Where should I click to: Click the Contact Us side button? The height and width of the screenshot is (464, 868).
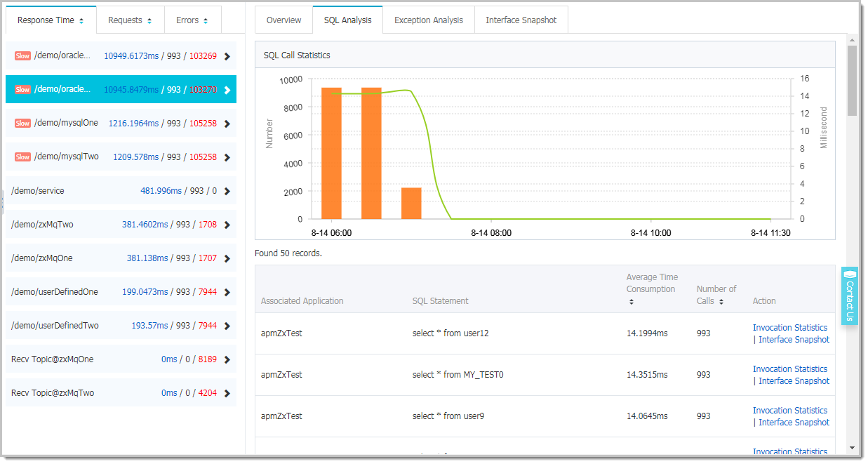coord(849,296)
